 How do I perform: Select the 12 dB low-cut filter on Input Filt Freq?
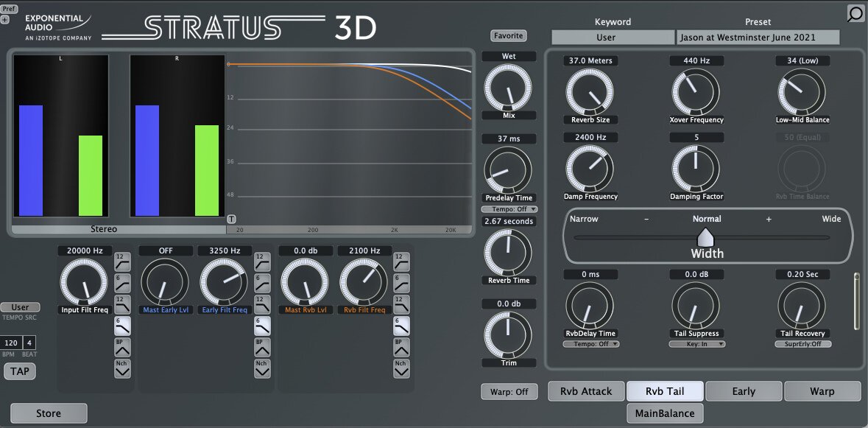pos(121,263)
